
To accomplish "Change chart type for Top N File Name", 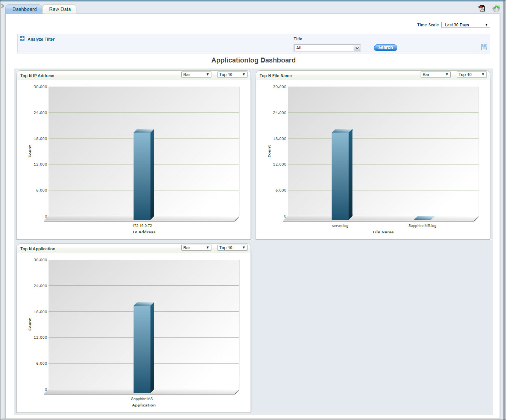I will (435, 75).
